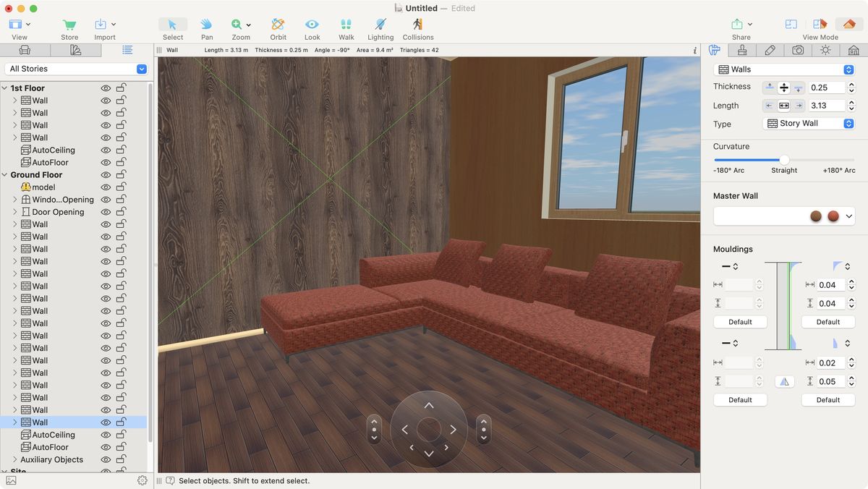Switch to the furniture library tab

click(25, 50)
